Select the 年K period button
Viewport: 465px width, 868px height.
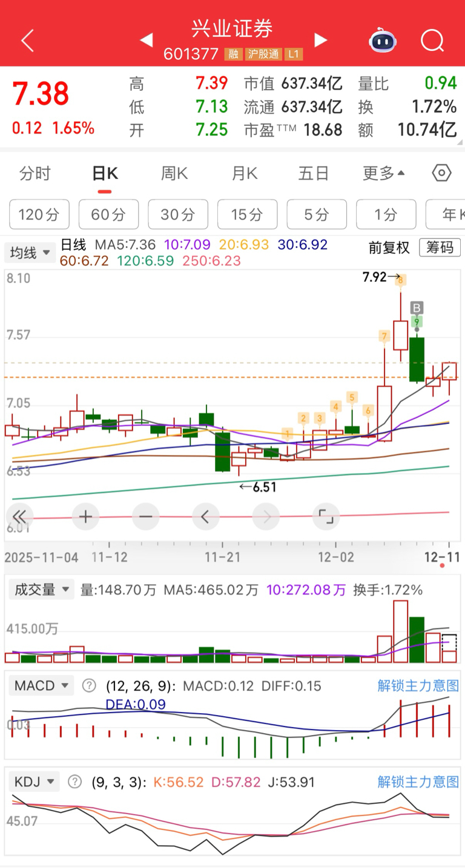(x=446, y=214)
